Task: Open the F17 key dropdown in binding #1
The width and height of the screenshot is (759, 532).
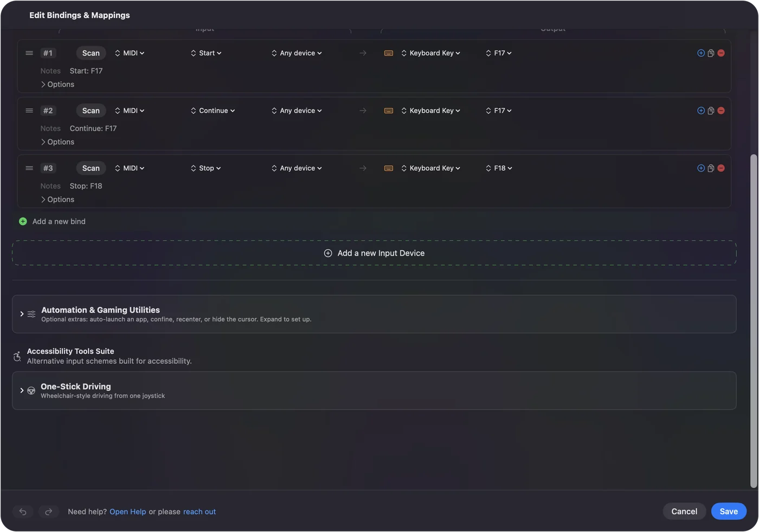Action: [499, 53]
